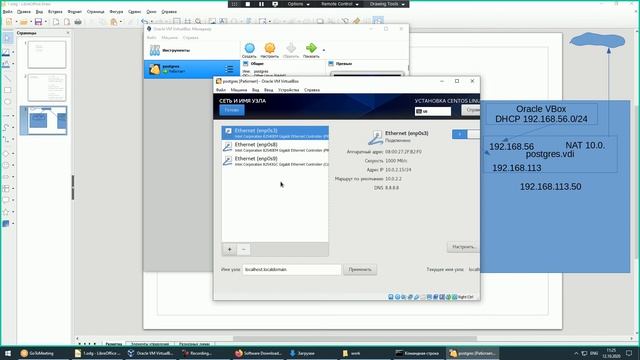Open the Справка menu in LibreOffice Draw
Viewport: 640px width, 360px height.
(169, 12)
